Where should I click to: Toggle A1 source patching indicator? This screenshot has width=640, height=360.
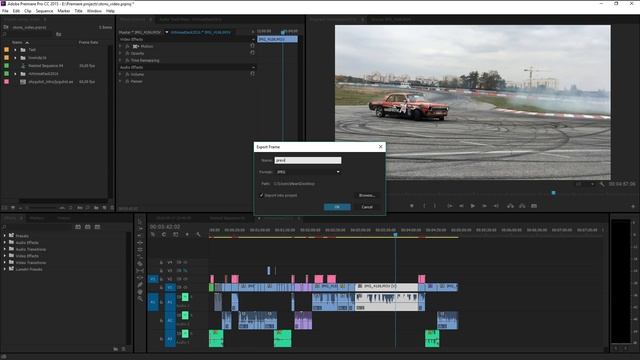point(153,302)
